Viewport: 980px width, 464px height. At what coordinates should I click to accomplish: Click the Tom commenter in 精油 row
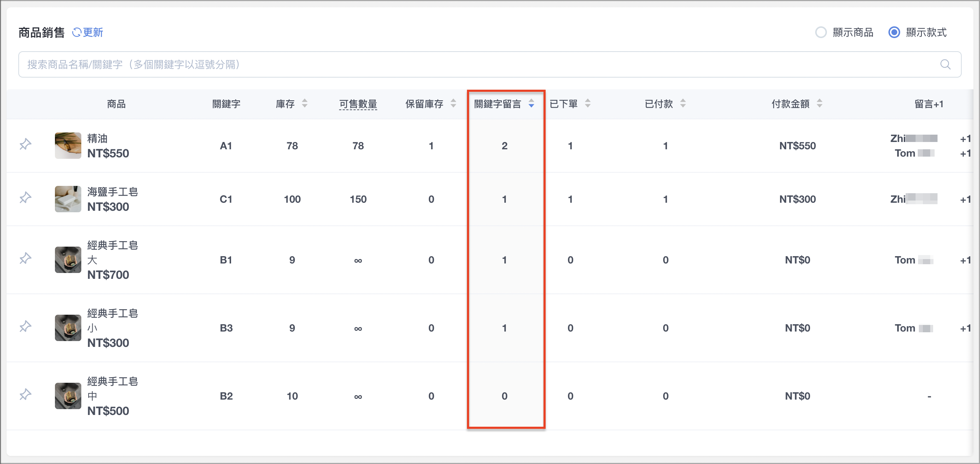914,153
